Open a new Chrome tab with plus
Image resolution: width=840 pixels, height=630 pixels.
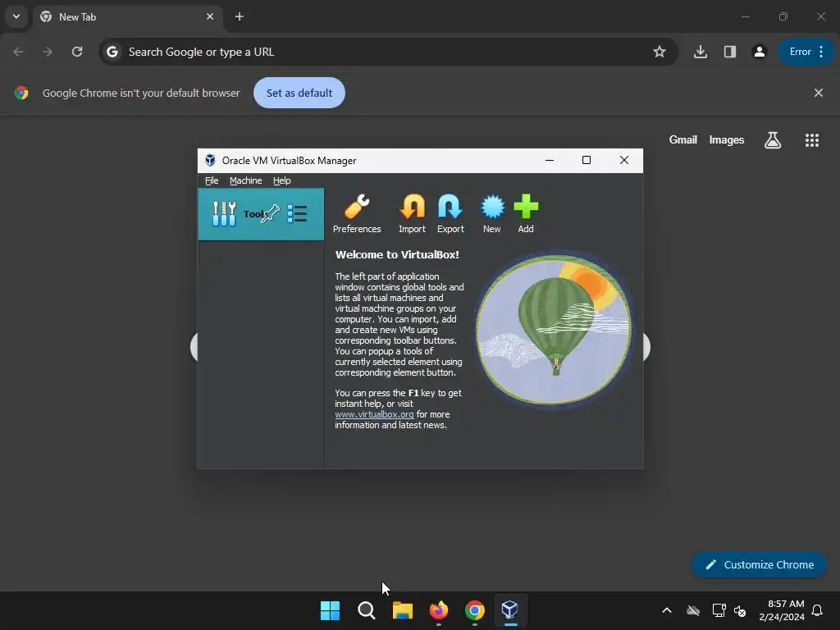[x=240, y=16]
